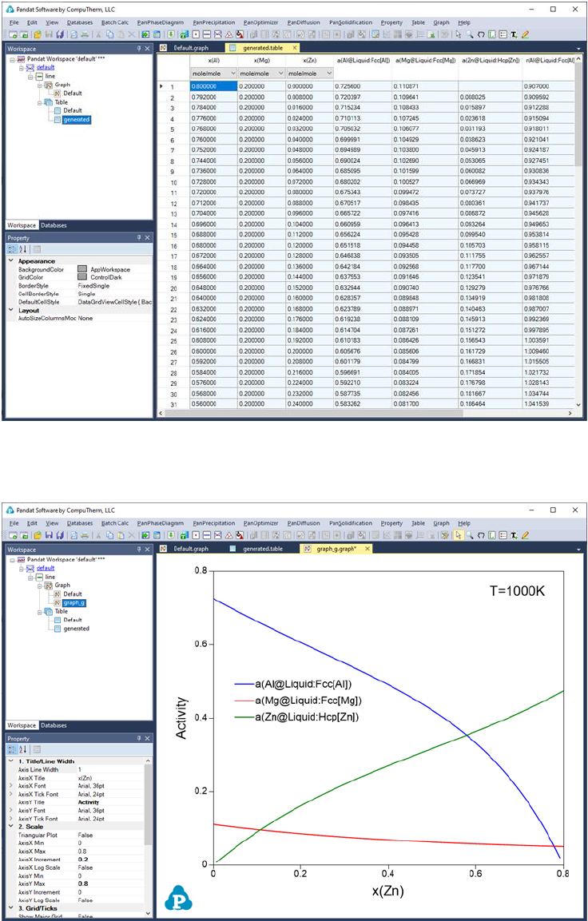Screen dimensions: 588x921
Task: Switch to the Default.graph tab in the table window
Action: coord(189,48)
